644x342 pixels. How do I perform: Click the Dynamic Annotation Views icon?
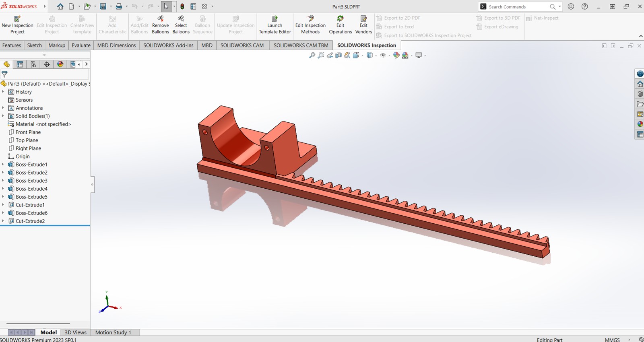pos(347,55)
